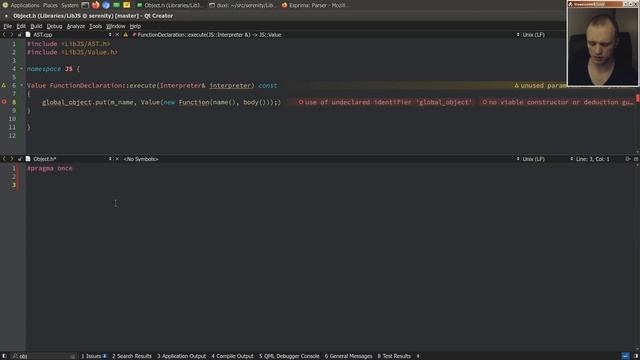Toggle the left sidebar button in status bar
Screen dimensions: 640x360
pyautogui.click(x=4, y=356)
